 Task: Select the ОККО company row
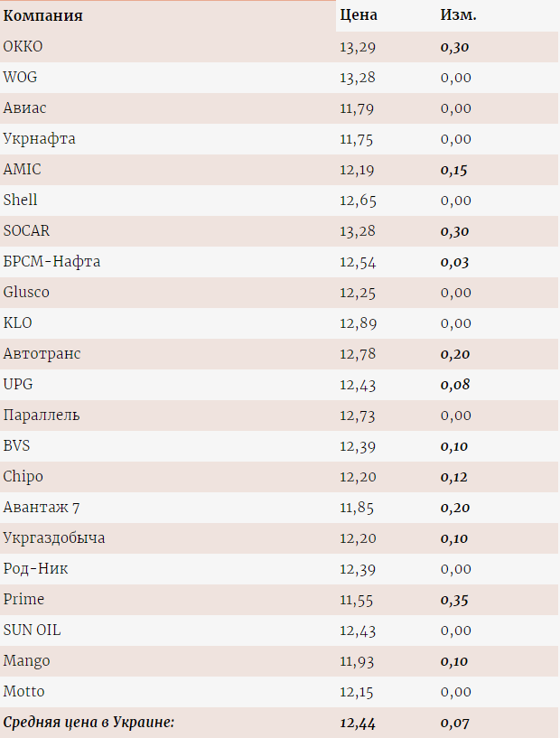coord(279,47)
